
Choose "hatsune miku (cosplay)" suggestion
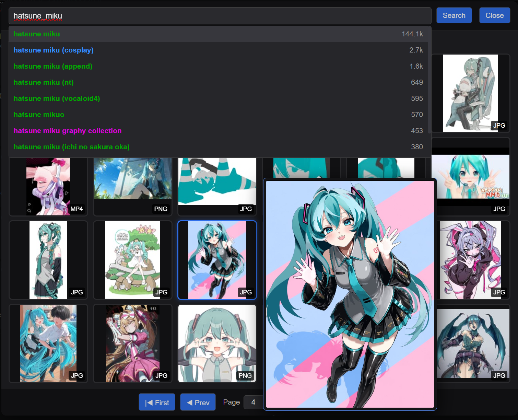218,50
